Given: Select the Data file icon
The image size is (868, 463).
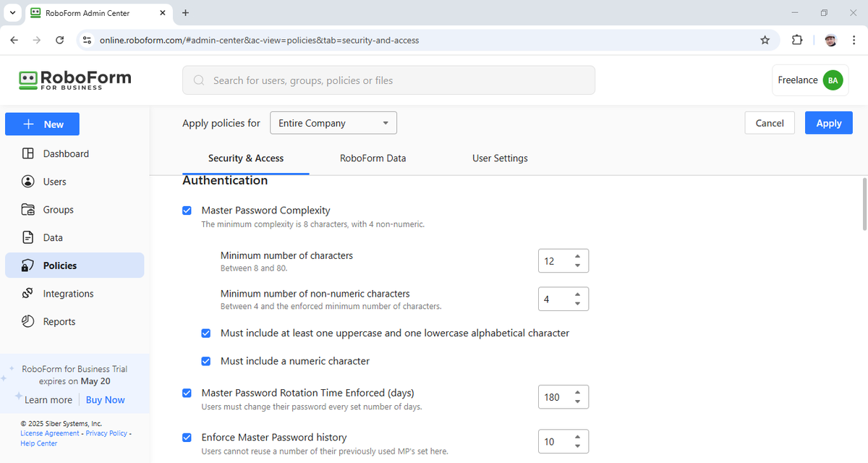Looking at the screenshot, I should [x=28, y=237].
